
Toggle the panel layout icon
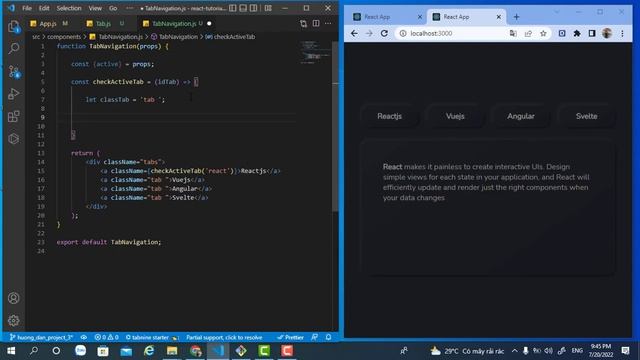[243, 8]
